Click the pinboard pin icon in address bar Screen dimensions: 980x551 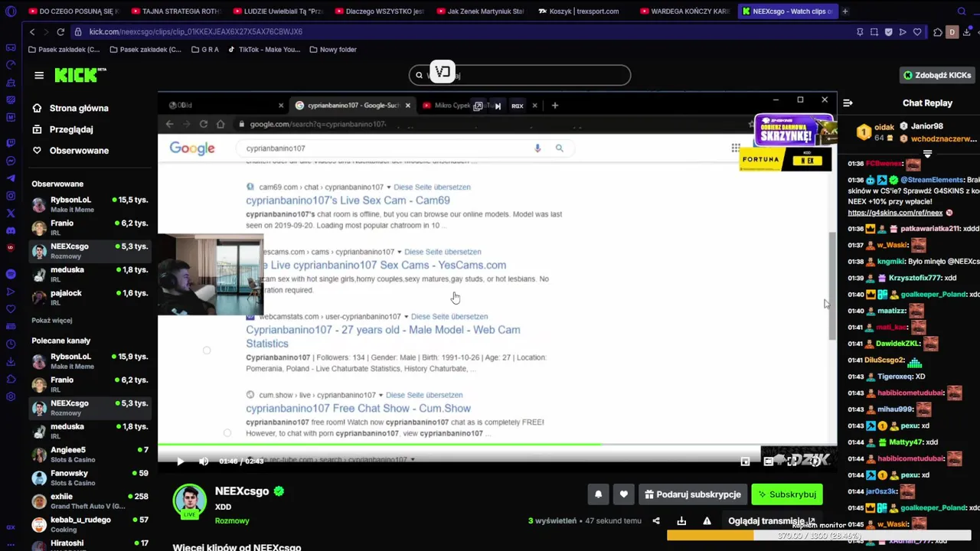pyautogui.click(x=860, y=32)
